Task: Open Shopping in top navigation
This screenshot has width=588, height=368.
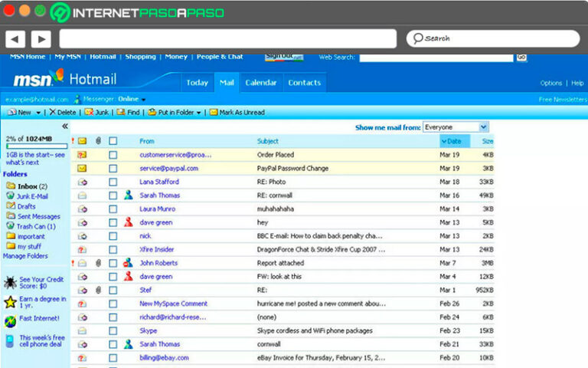Action: coord(141,57)
